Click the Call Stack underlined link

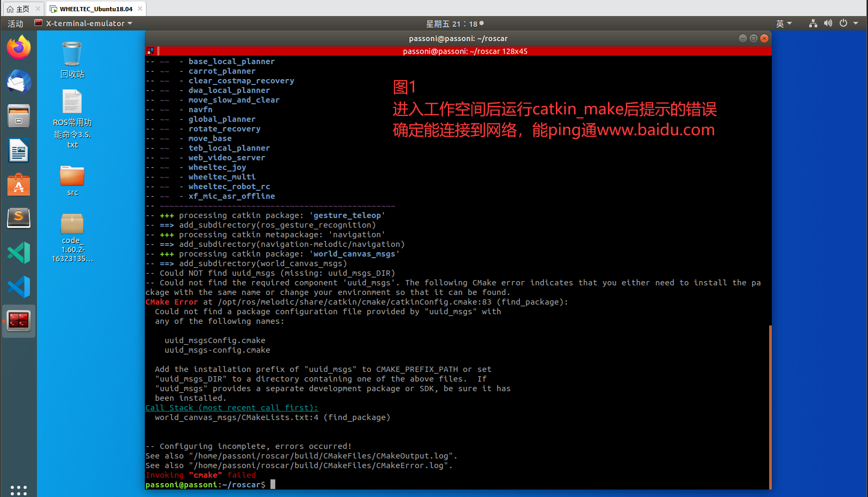[231, 408]
